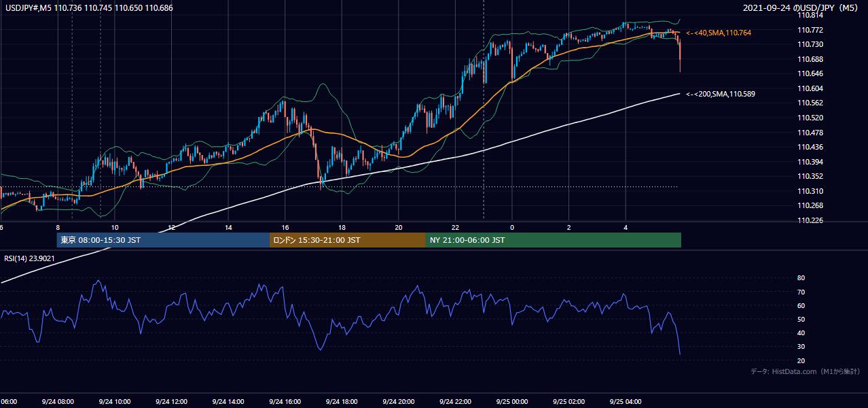Click RSI scale value 70
Image resolution: width=868 pixels, height=408 pixels.
(x=801, y=292)
